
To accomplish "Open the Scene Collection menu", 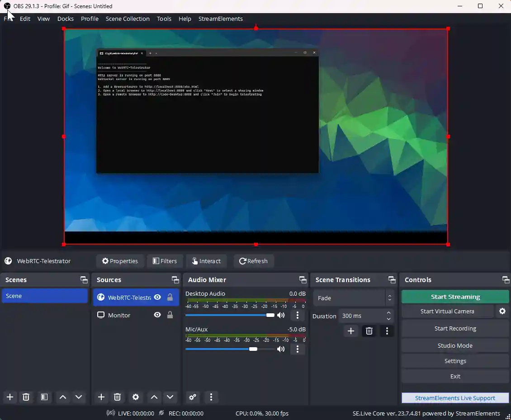I will tap(128, 19).
